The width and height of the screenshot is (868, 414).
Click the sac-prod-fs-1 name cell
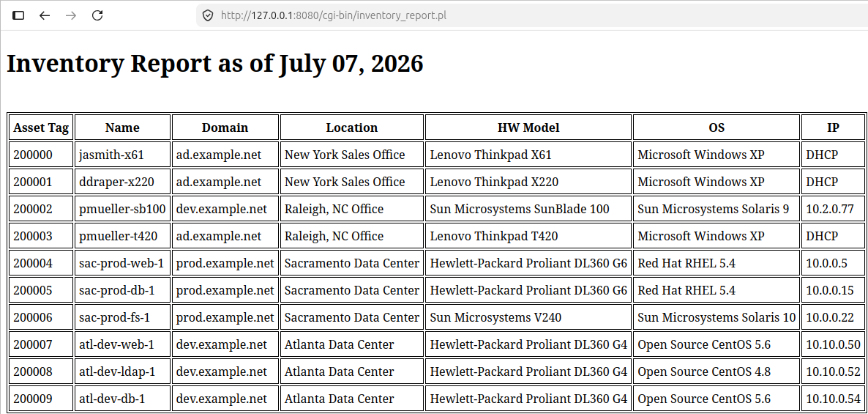(x=122, y=317)
